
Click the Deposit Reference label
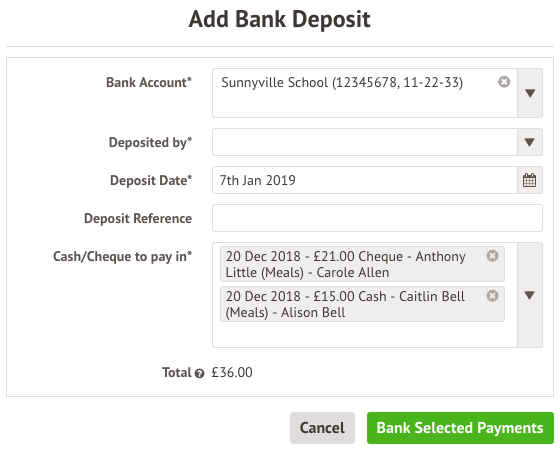coord(138,218)
